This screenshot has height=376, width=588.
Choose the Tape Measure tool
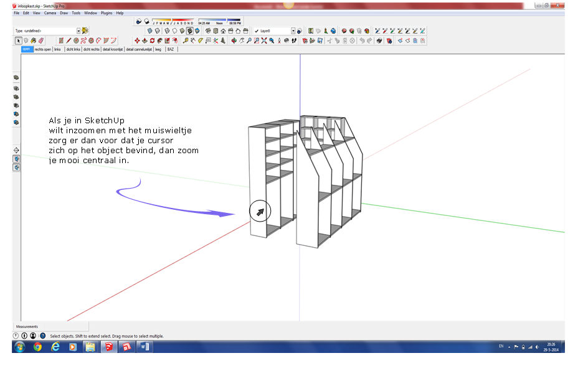[185, 40]
